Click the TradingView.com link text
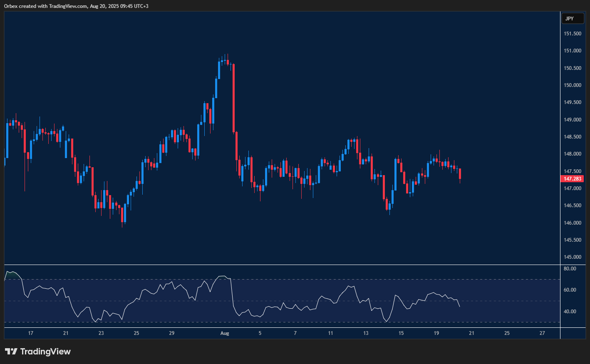Image resolution: width=590 pixels, height=364 pixels. click(x=67, y=6)
